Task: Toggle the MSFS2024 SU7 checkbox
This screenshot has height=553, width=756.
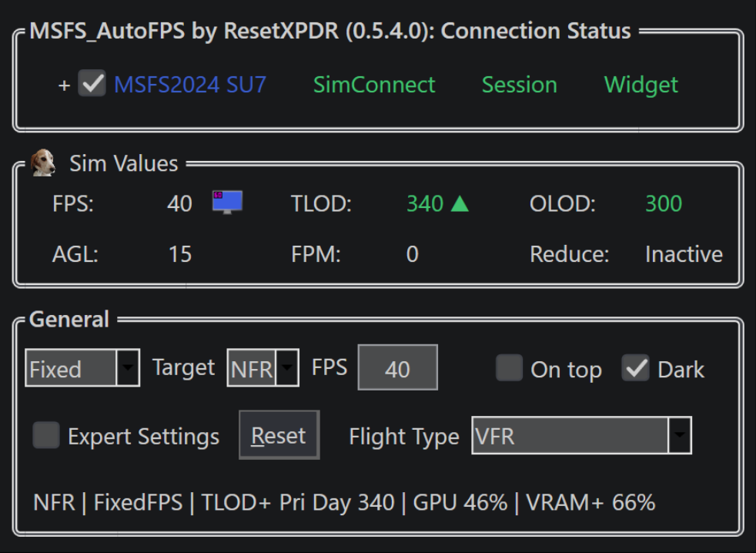Action: pyautogui.click(x=92, y=83)
